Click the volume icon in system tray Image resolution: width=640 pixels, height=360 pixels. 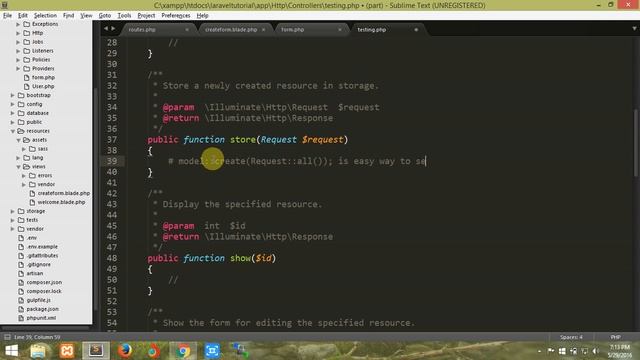pyautogui.click(x=596, y=351)
